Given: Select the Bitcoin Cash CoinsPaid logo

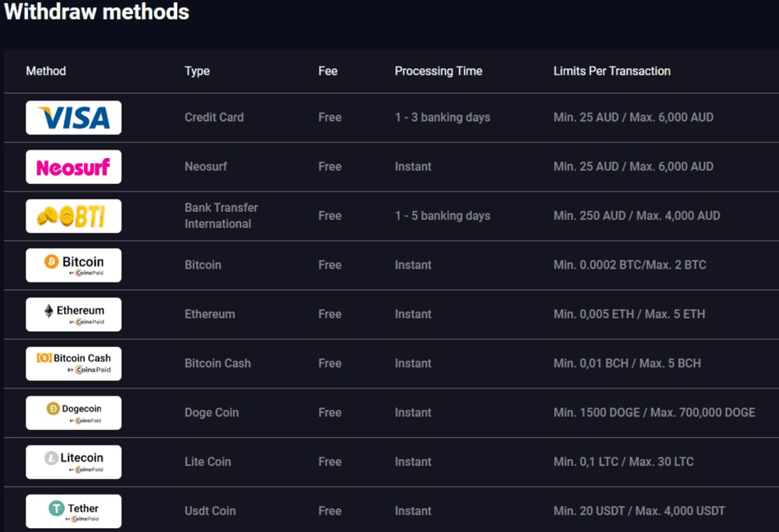Looking at the screenshot, I should pos(73,364).
